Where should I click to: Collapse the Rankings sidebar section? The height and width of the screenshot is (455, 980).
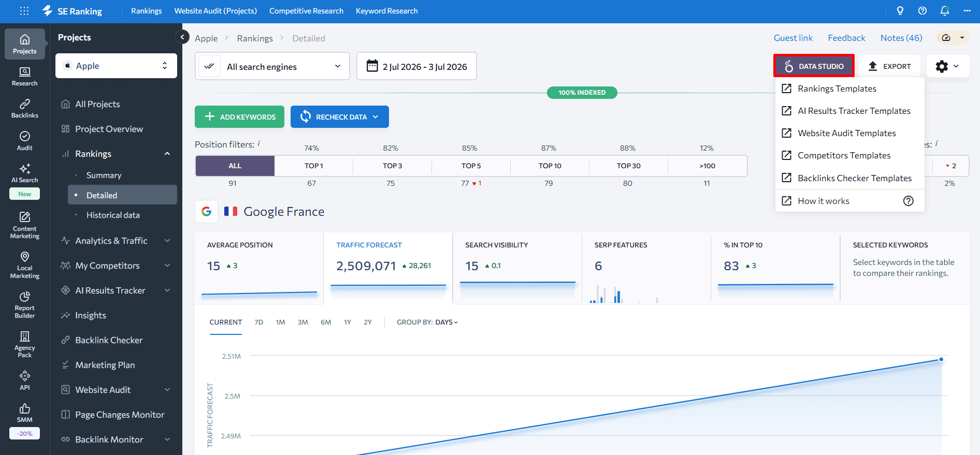pyautogui.click(x=167, y=154)
